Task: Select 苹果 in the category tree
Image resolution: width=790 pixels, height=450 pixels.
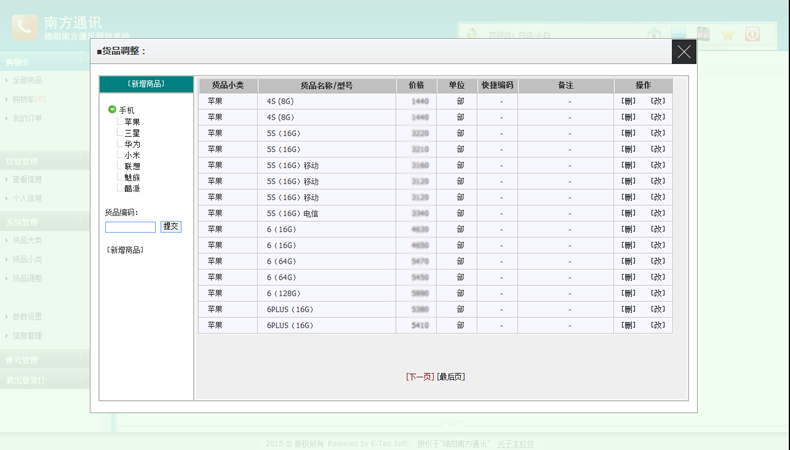Action: coord(132,122)
